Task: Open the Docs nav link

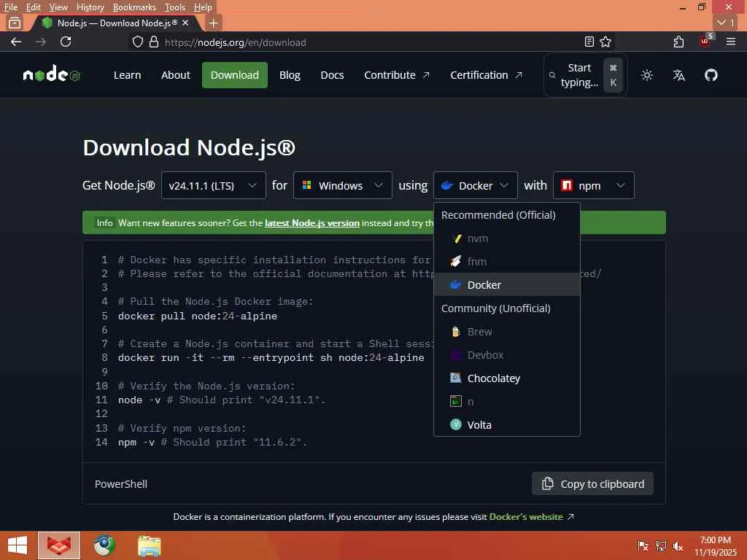Action: 332,75
